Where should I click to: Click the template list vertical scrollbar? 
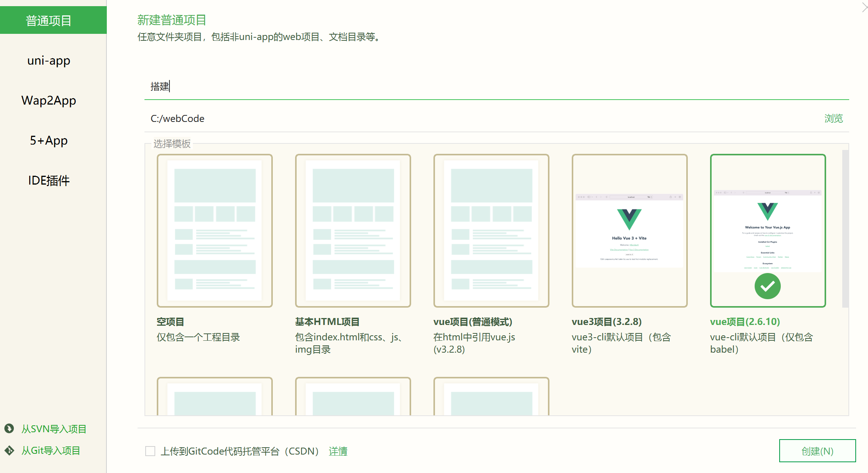[845, 229]
